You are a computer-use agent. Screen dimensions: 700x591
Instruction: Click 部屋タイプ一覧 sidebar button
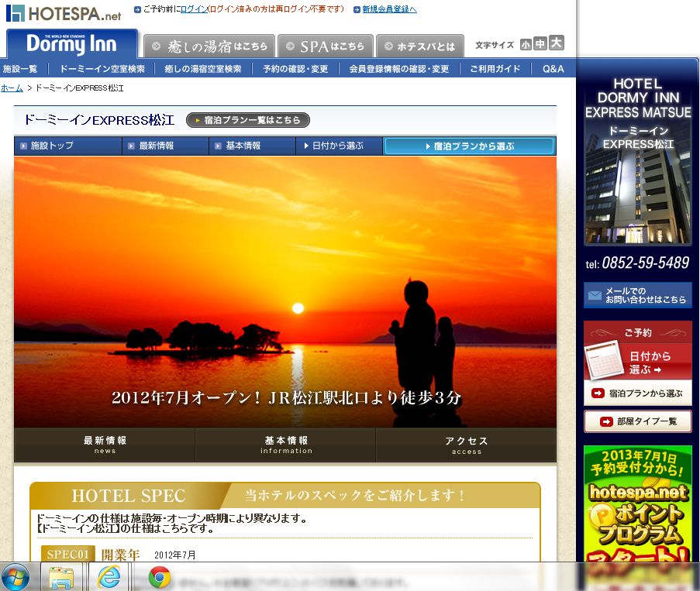(637, 421)
